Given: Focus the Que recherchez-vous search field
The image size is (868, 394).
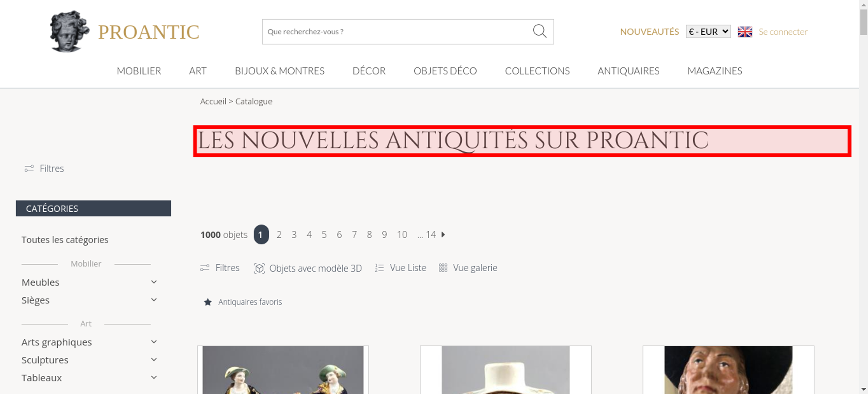Looking at the screenshot, I should [397, 32].
